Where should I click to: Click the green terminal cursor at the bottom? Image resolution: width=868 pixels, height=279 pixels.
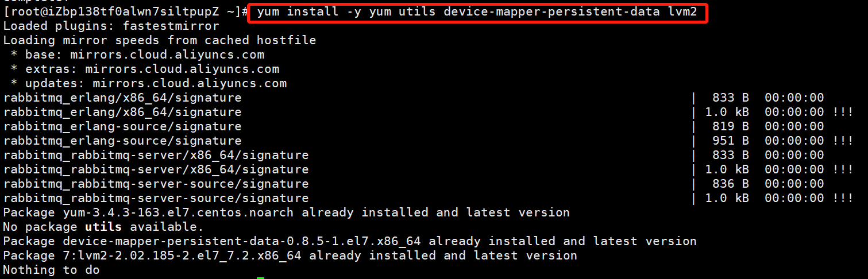click(260, 278)
